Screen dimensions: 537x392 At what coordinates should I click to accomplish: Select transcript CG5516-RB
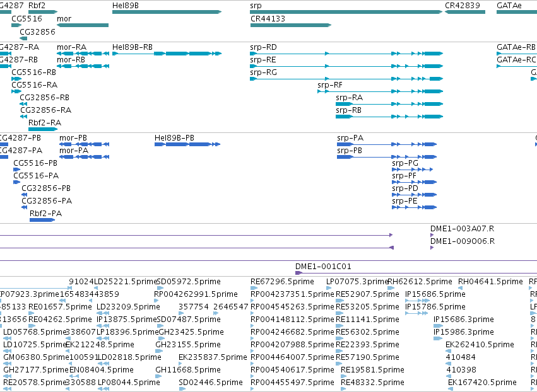click(x=16, y=79)
